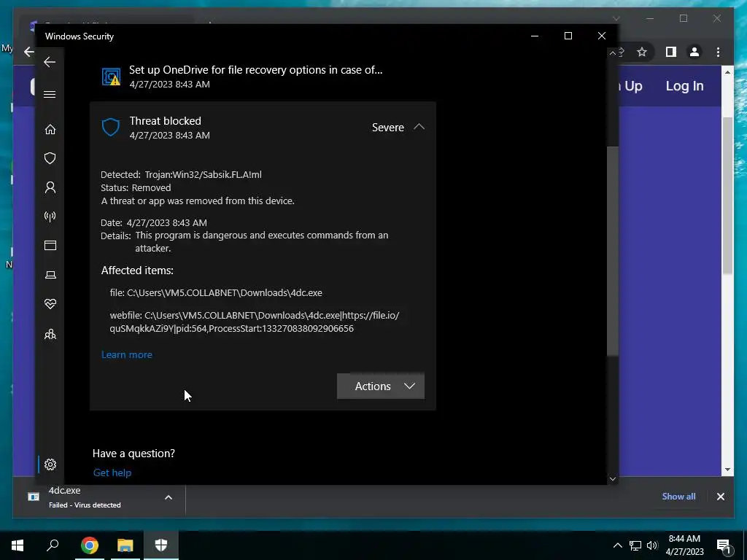Click the OneDrive warning item icon
This screenshot has height=560, width=747.
pos(111,77)
